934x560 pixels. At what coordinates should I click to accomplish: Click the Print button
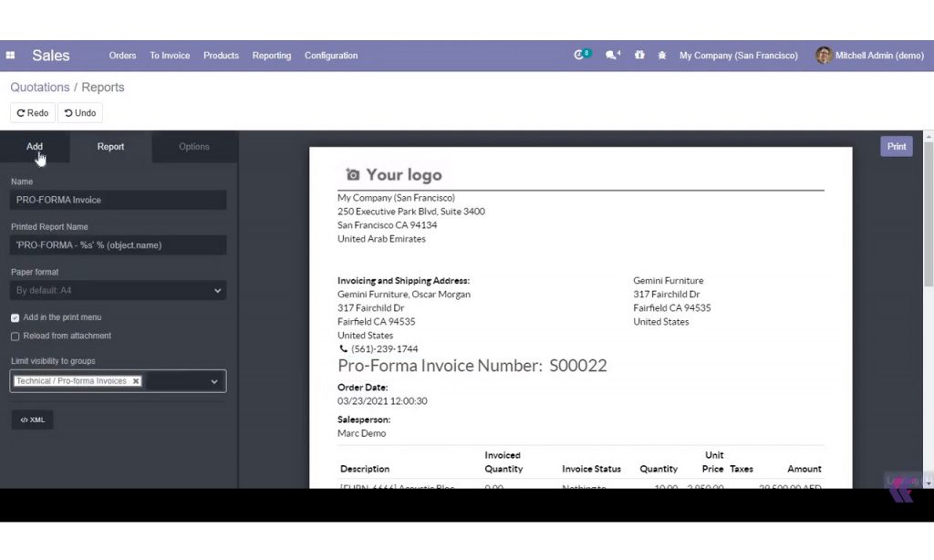coord(896,146)
